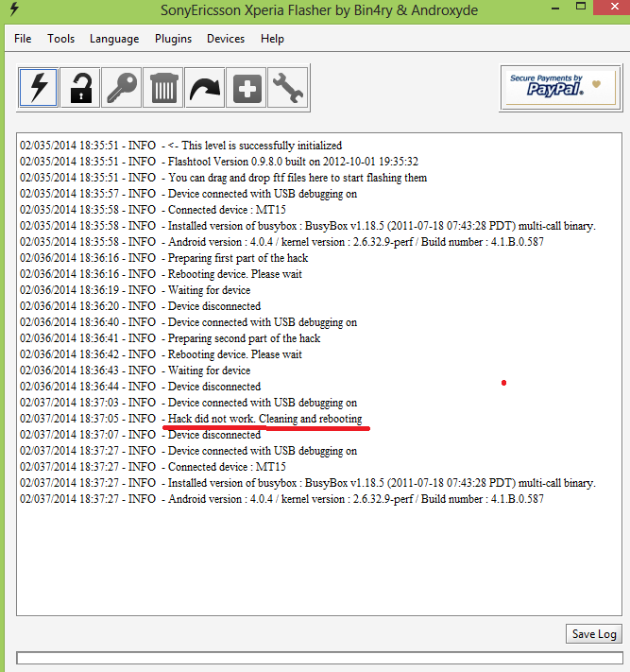The image size is (630, 672).
Task: Maximize the Xperia Flasher window
Action: [x=581, y=7]
